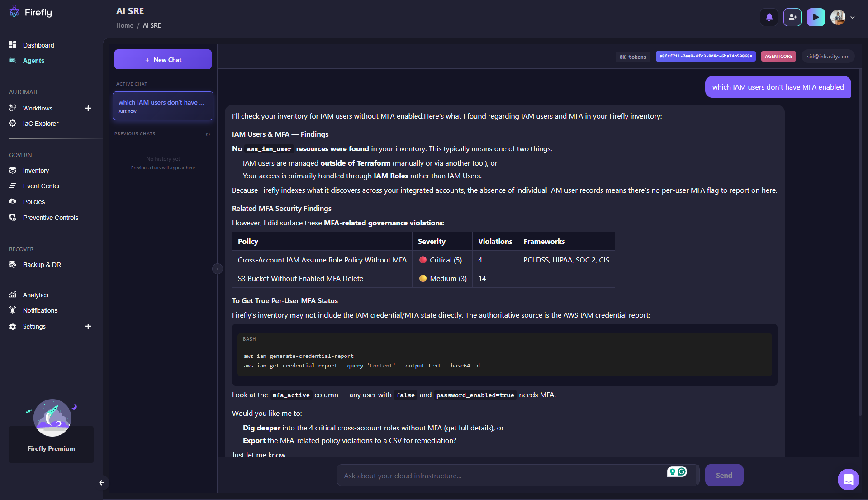Click Firefly Premium card

pyautogui.click(x=51, y=444)
